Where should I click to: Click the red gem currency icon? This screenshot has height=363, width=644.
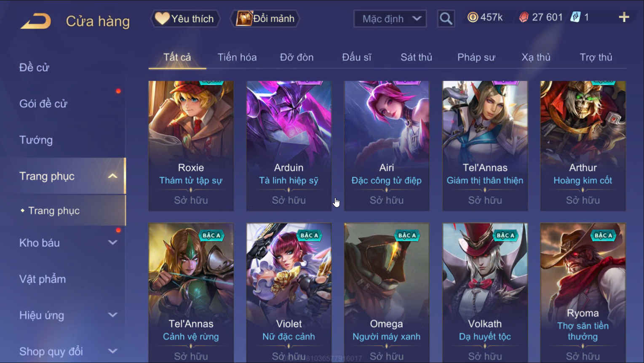click(x=524, y=17)
